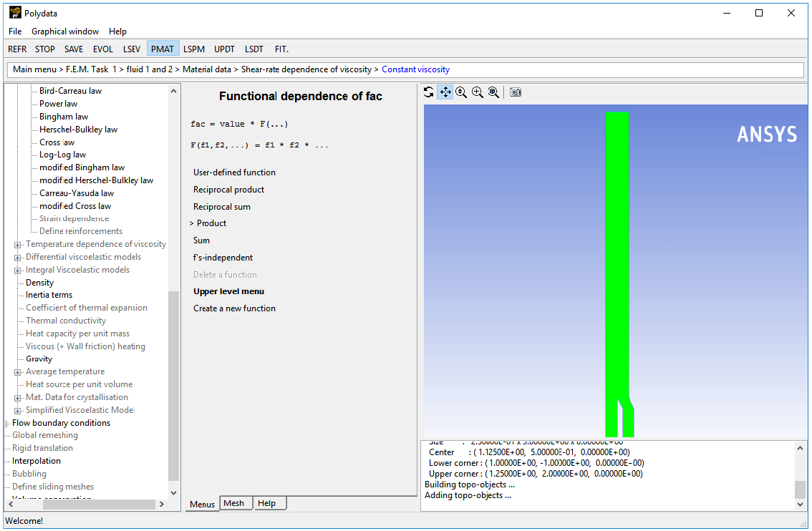Click Create a new function

(x=235, y=308)
